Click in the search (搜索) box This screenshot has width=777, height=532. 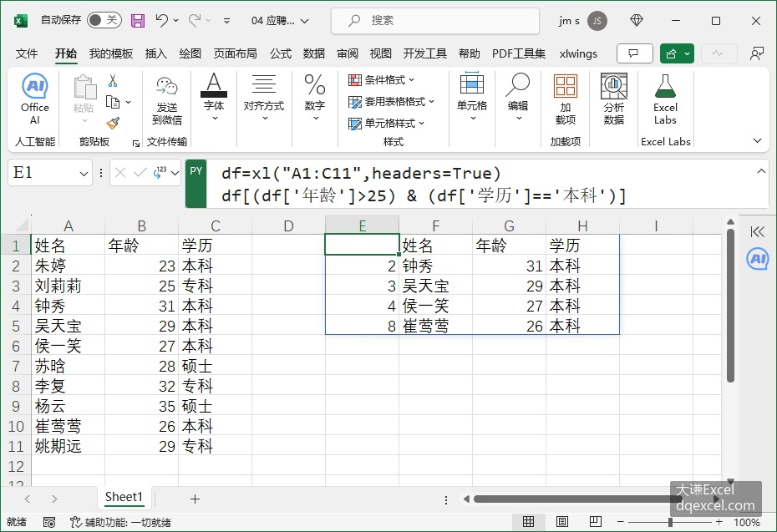[435, 21]
